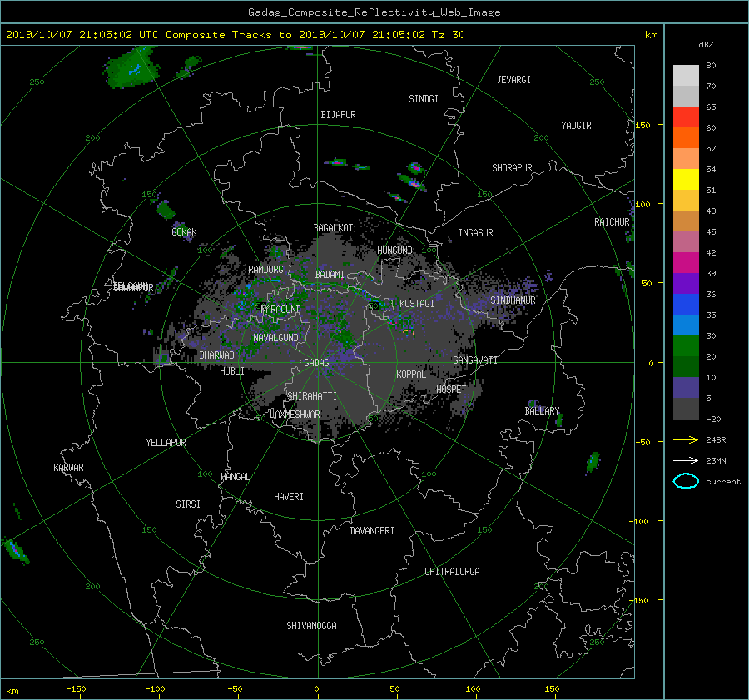Click the white 23MN arrow legend icon
Viewport: 749px width, 700px height.
686,460
